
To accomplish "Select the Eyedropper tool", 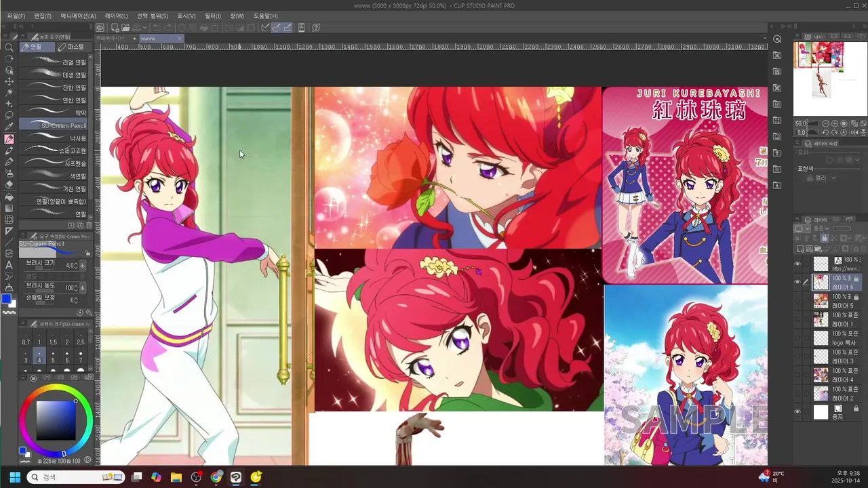I will (9, 127).
